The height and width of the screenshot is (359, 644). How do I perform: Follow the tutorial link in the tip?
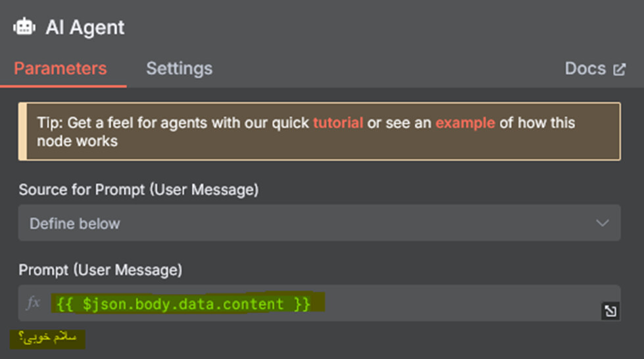(338, 123)
